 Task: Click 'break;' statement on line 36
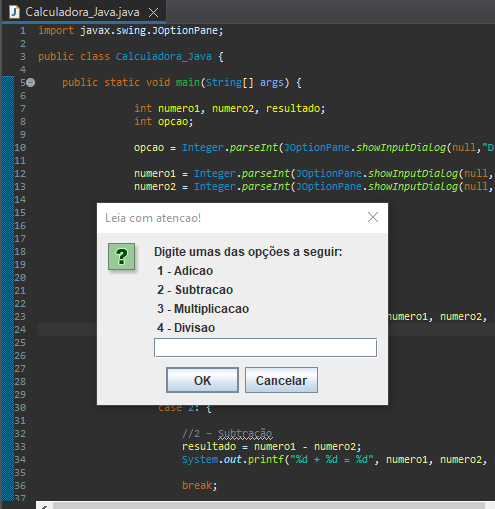[x=199, y=485]
